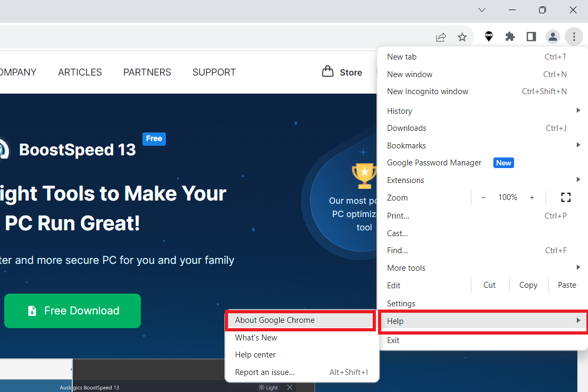Viewport: 588px width, 392px height.
Task: Click the tab search chevron in title bar
Action: [x=482, y=10]
